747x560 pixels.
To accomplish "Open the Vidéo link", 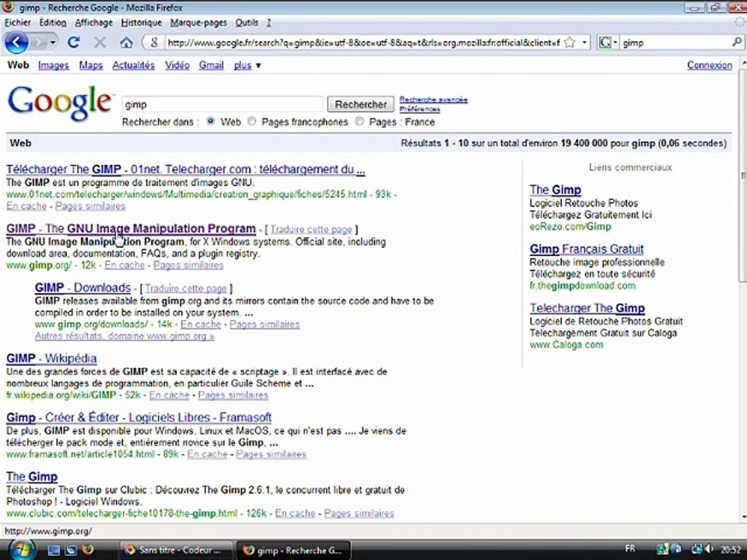I will tap(177, 65).
